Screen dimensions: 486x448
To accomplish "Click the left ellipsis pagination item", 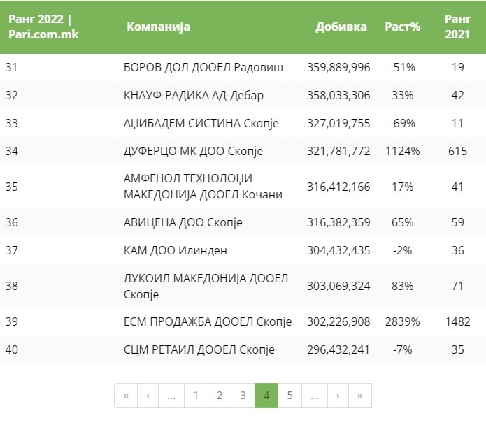I will point(171,396).
